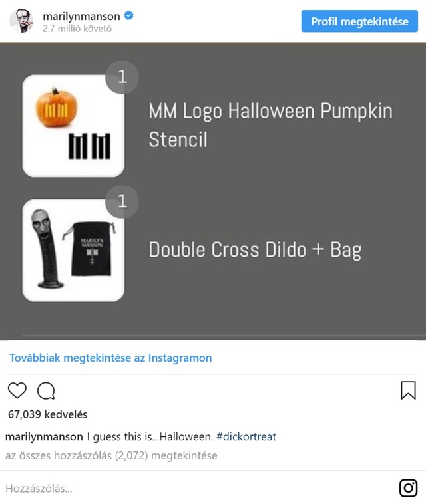The height and width of the screenshot is (504, 426).
Task: View all 2,072 comments link
Action: (x=111, y=455)
